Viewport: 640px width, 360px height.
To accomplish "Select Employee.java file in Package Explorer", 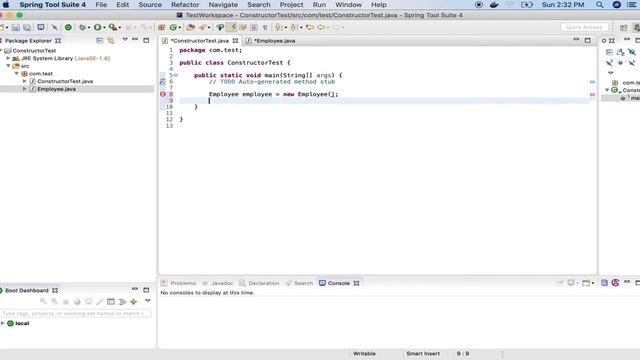I will coord(56,89).
